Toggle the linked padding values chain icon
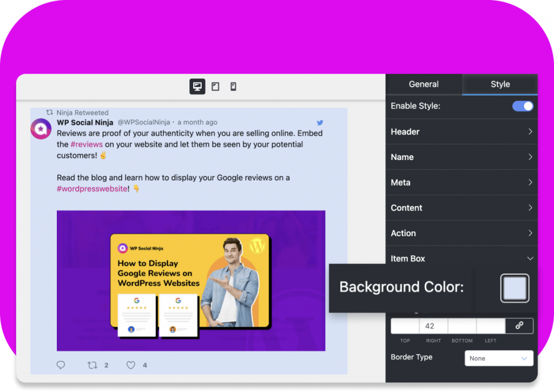This screenshot has width=554, height=392. [x=519, y=325]
